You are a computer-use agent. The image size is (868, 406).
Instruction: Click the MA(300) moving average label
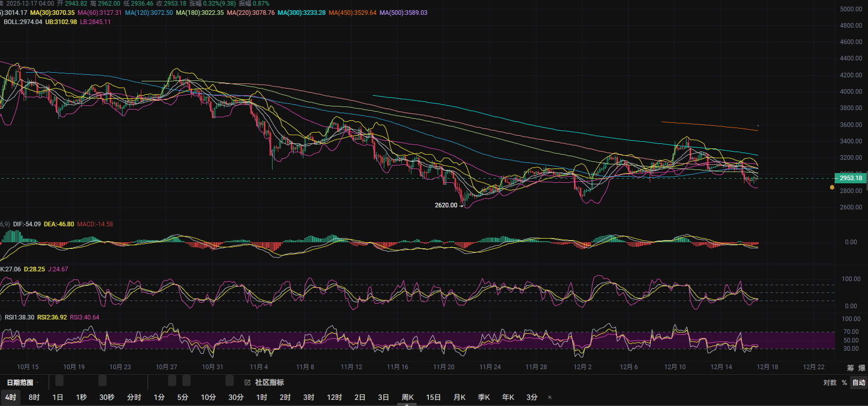(x=301, y=13)
